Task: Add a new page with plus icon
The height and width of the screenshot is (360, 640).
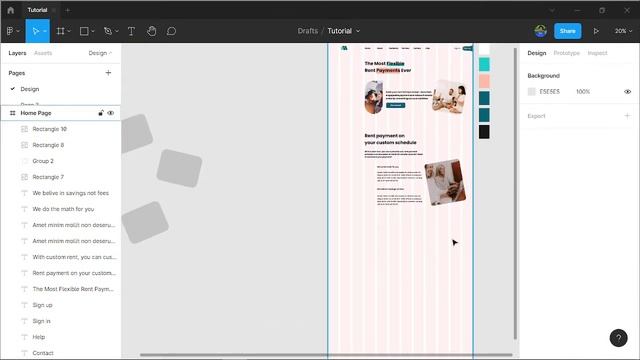Action: (108, 73)
